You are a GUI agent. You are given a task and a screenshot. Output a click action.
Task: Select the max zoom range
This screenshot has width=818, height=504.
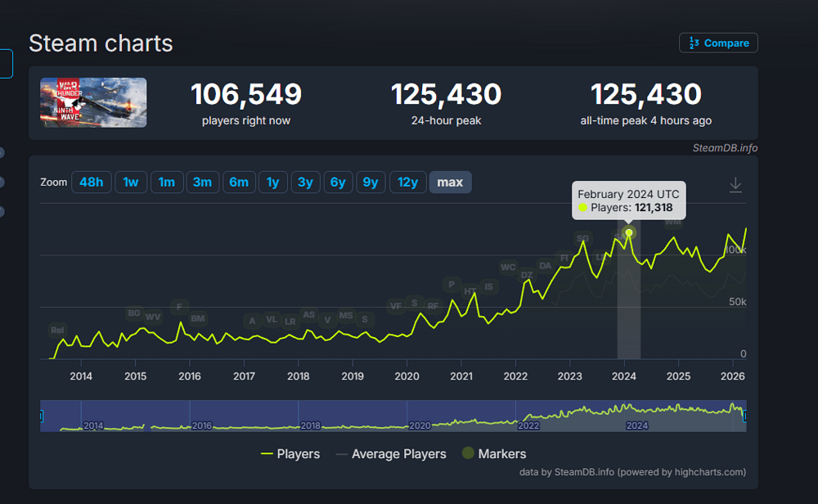pyautogui.click(x=450, y=182)
